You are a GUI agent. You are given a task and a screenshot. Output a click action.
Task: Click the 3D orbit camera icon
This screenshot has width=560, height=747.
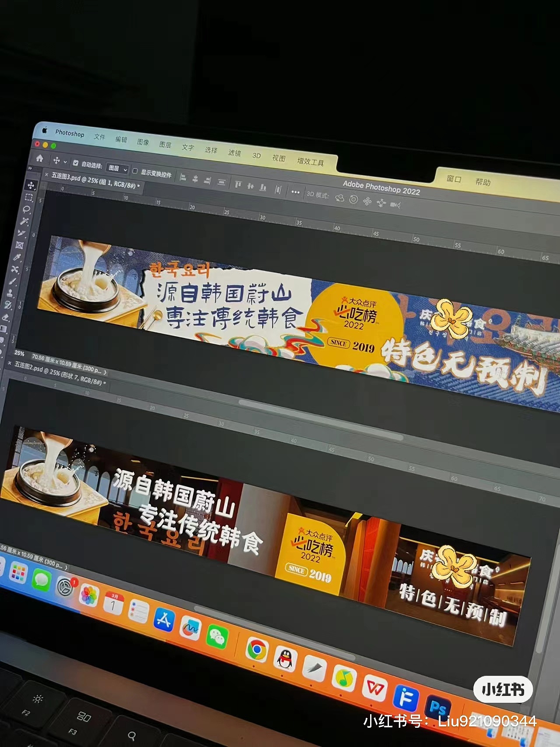tap(340, 198)
